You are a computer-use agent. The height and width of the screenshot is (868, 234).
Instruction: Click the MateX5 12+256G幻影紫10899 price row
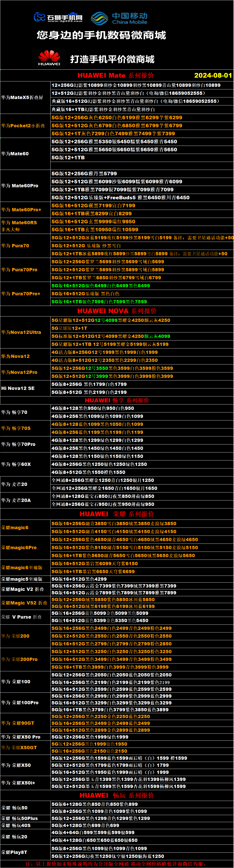click(142, 85)
